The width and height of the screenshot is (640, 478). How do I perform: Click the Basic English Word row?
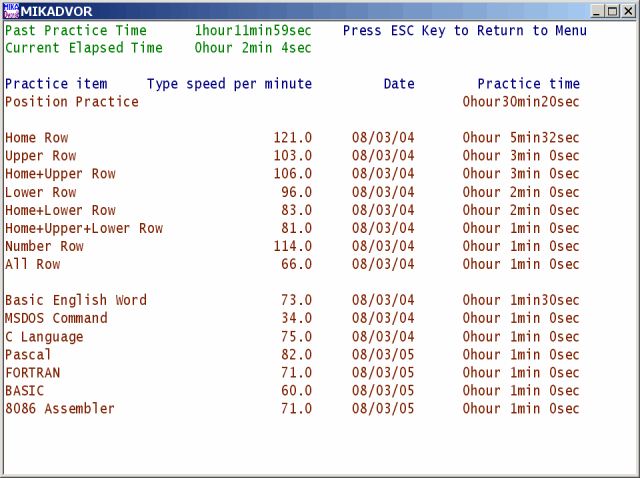pos(292,300)
